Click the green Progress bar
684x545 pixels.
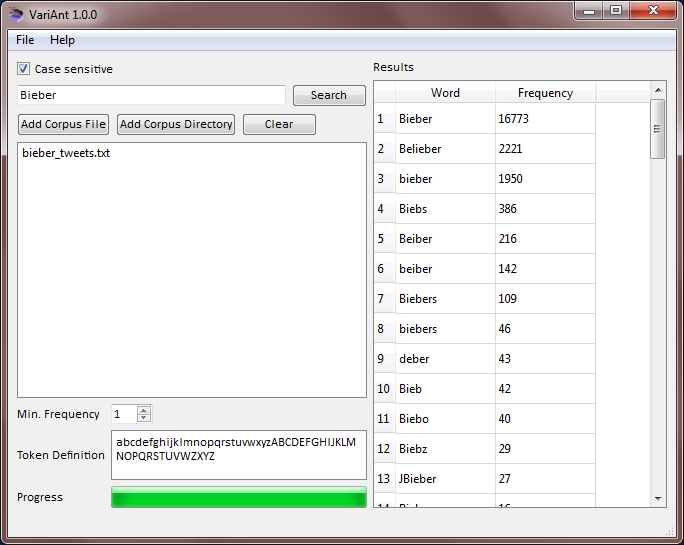[x=238, y=498]
